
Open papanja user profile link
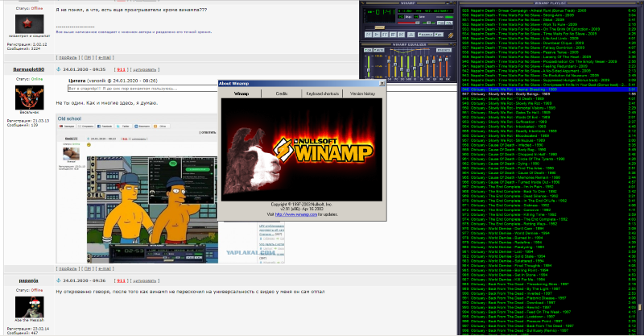coord(28,280)
